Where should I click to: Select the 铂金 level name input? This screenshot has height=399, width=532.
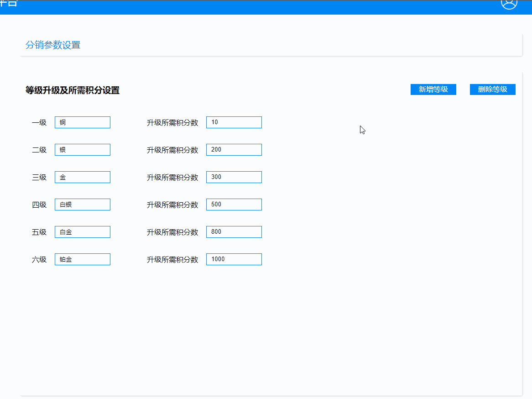pos(82,259)
